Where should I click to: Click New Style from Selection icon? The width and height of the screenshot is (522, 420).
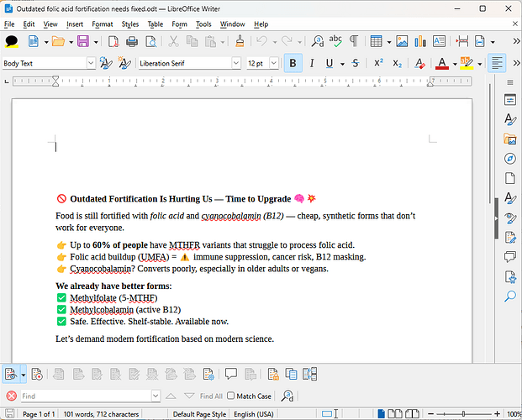coord(124,63)
